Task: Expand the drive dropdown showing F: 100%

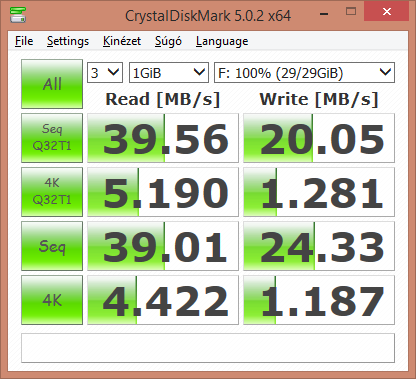Action: click(x=304, y=72)
